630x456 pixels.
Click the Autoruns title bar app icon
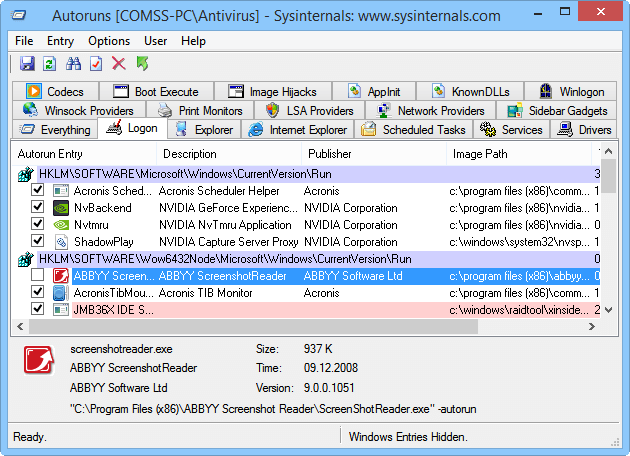18,16
